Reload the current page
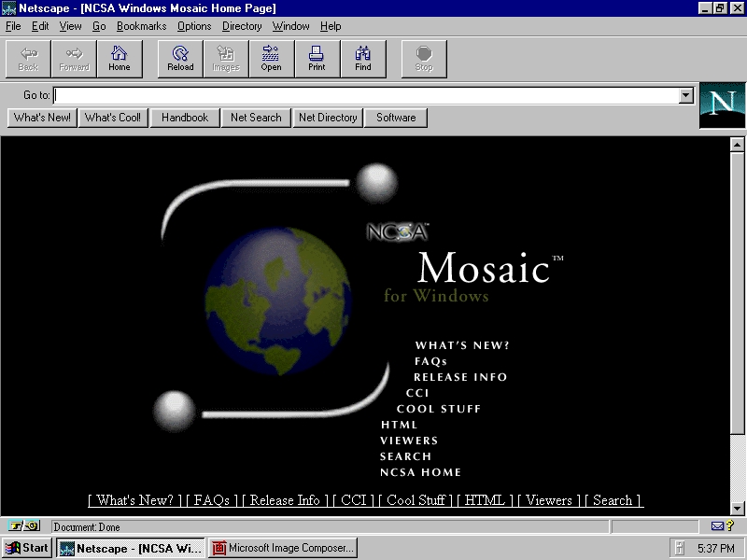This screenshot has width=747, height=560. click(x=180, y=59)
